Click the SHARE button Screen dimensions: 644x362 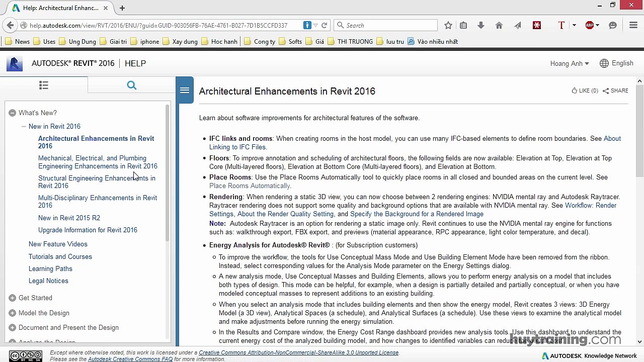pyautogui.click(x=615, y=90)
